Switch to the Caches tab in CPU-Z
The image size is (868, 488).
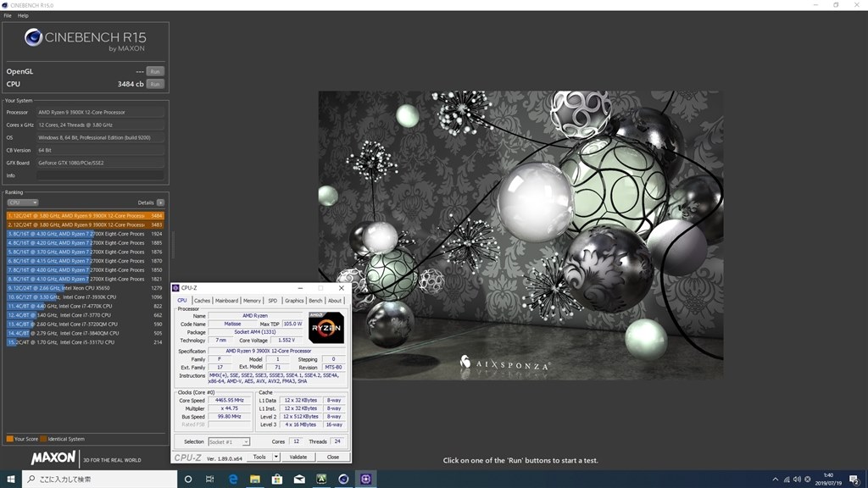point(203,300)
